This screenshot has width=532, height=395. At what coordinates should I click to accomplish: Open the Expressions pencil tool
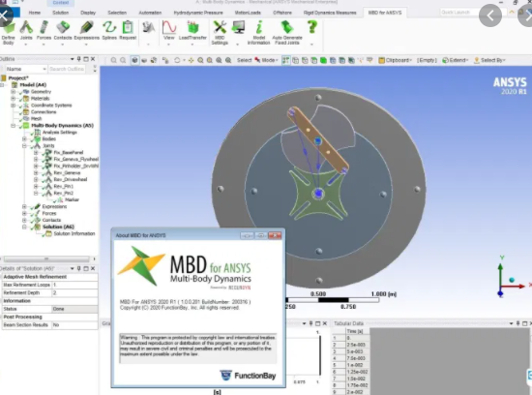coord(87,28)
